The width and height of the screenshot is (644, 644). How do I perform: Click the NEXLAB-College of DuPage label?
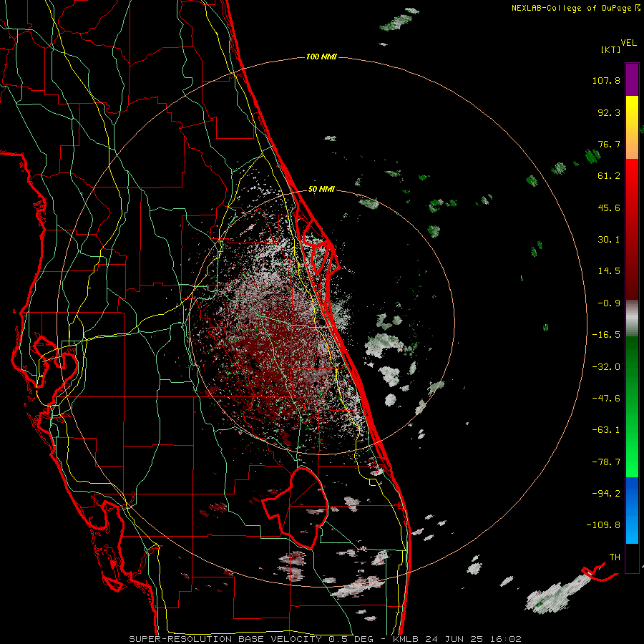[576, 8]
